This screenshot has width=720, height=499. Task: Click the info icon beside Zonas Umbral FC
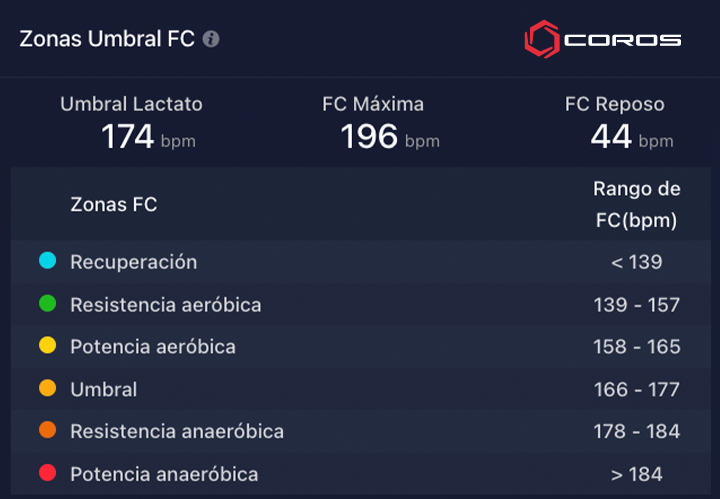211,39
